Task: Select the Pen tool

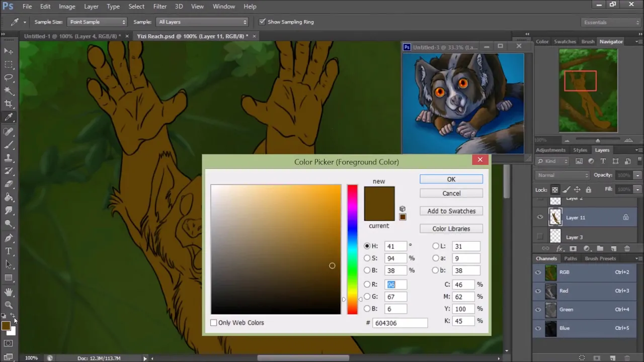Action: (9, 238)
